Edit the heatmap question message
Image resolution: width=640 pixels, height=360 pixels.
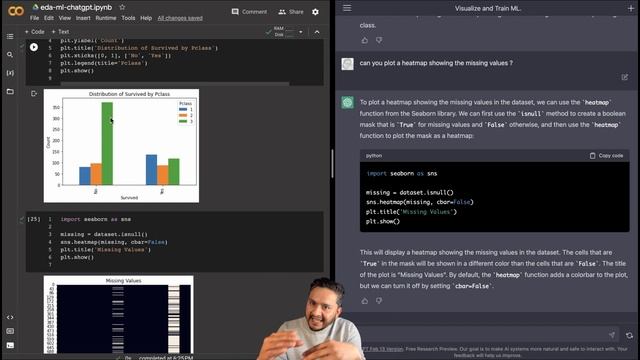coord(624,77)
